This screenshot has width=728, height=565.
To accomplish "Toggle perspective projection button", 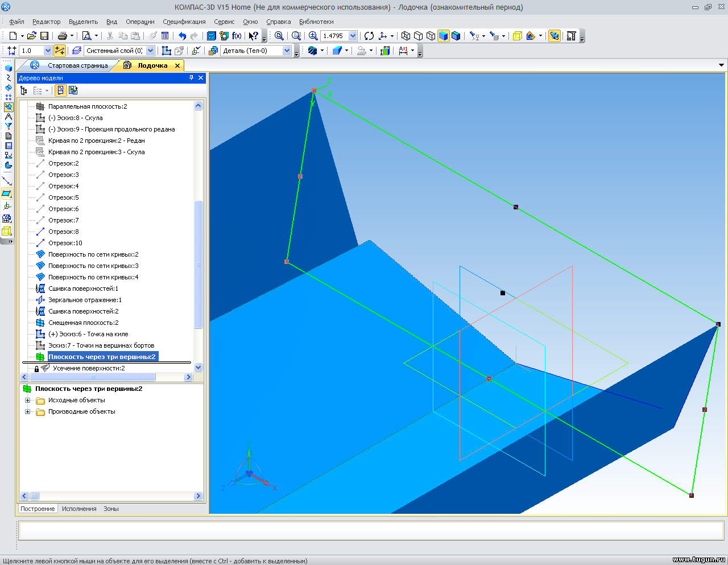I will point(517,36).
